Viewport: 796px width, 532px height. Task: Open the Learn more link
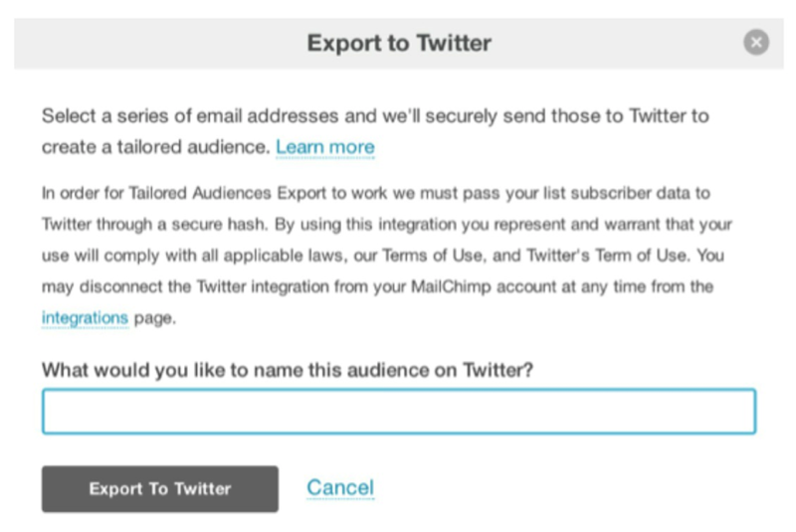tap(325, 147)
